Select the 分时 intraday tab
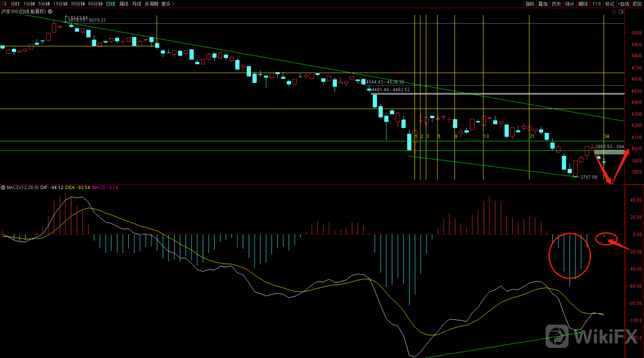Screen dimensions: 644x358 [x=15, y=4]
